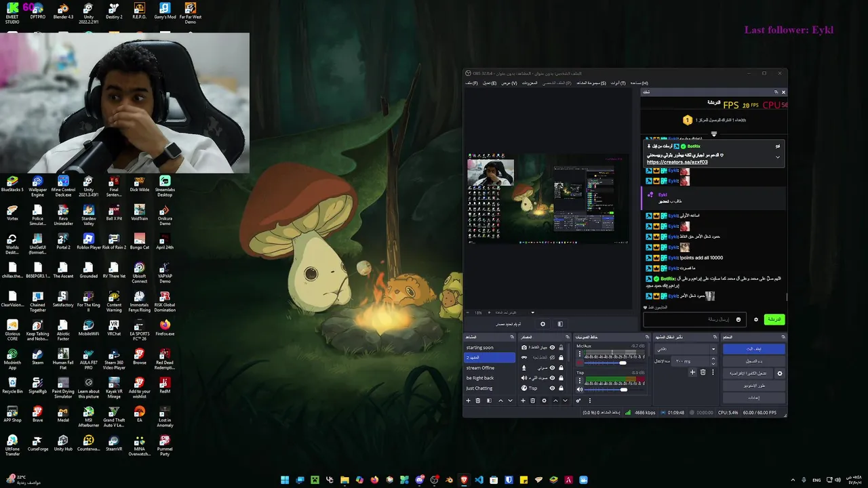Click green chat send button
868x488 pixels.
(x=774, y=319)
